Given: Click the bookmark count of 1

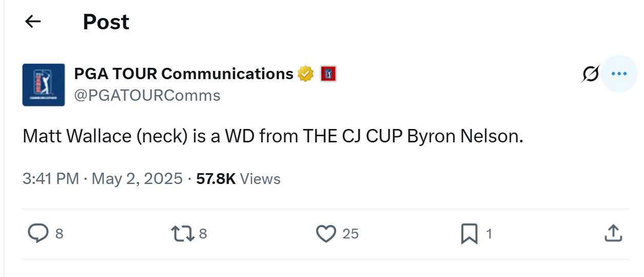Looking at the screenshot, I should pyautogui.click(x=489, y=234).
